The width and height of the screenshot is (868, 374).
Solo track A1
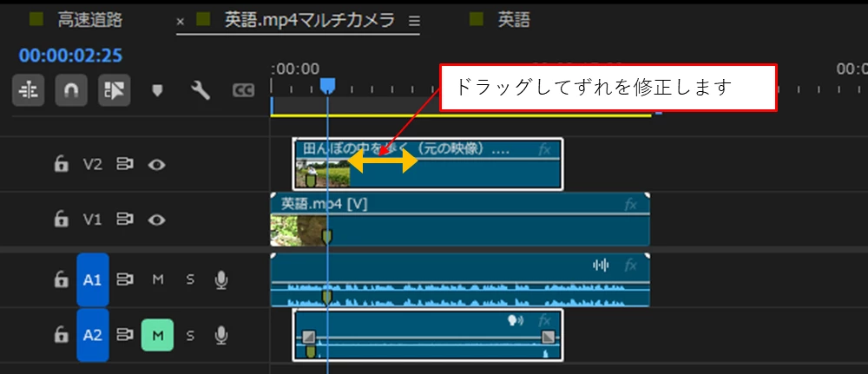point(190,280)
